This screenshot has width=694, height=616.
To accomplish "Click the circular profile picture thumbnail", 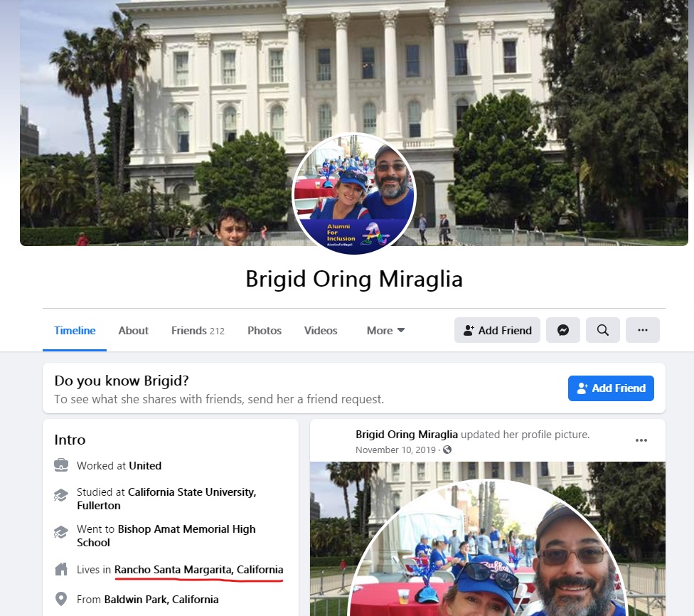I will 354,194.
